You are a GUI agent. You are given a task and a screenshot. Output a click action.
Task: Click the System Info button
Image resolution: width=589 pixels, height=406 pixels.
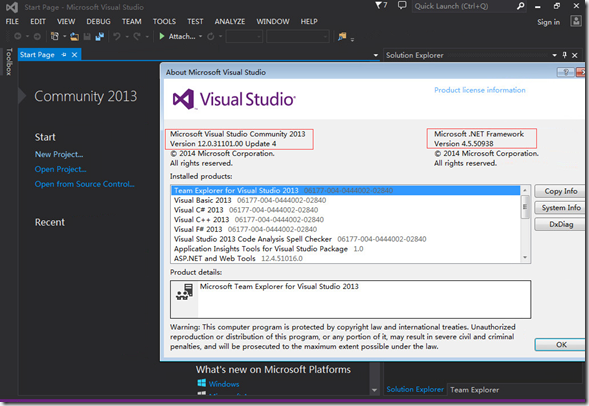(560, 208)
